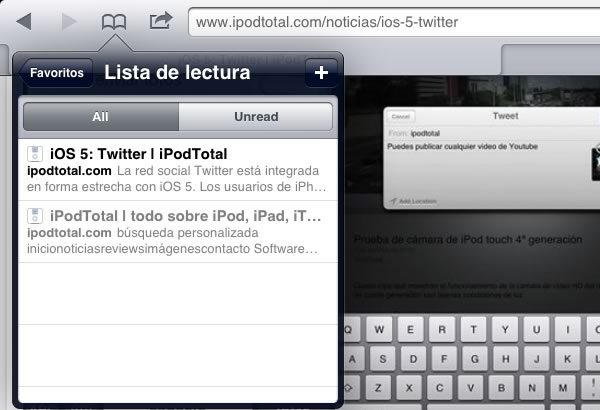The image size is (600, 410).
Task: Tap the N key on the keyboard
Action: 532,388
